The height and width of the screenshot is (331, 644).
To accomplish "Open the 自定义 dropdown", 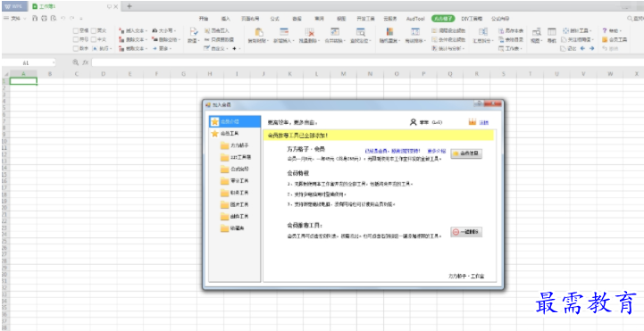I will click(x=216, y=48).
